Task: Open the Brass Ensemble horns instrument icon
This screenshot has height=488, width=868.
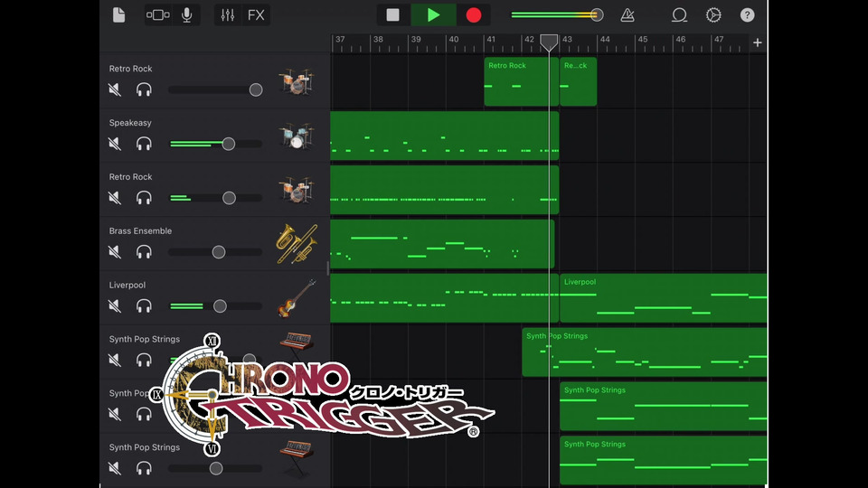Action: pos(297,243)
